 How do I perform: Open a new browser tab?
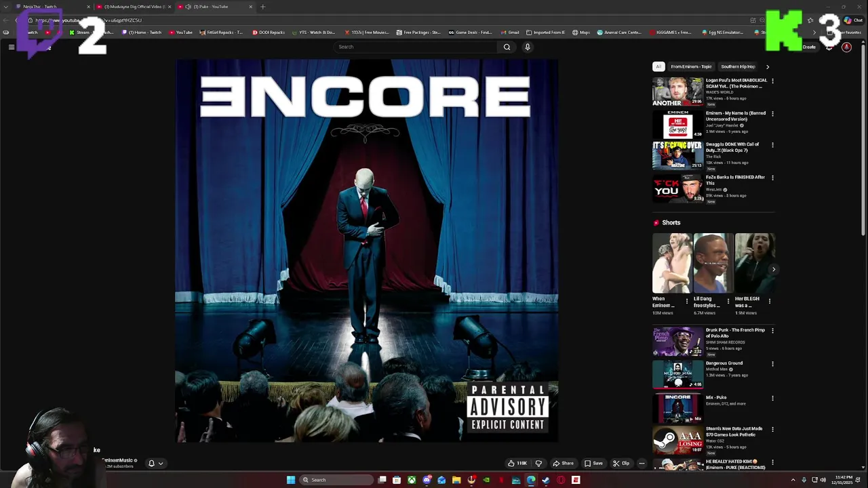tap(262, 7)
